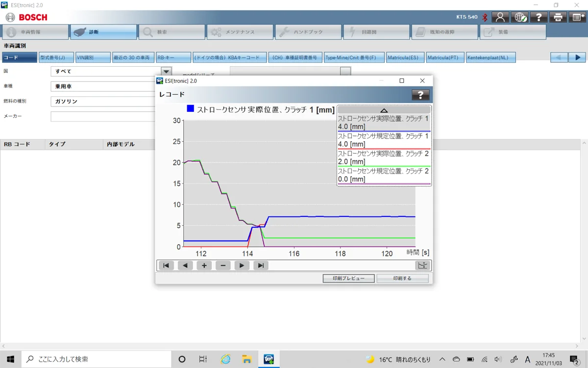588x368 pixels.
Task: Click the 車種 field showing 乗用車
Action: 103,86
